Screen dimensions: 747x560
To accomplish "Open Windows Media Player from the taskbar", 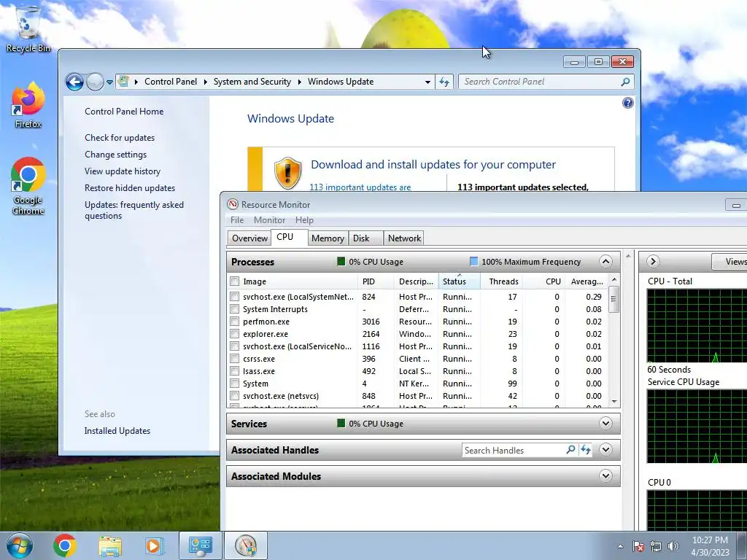I will point(154,545).
